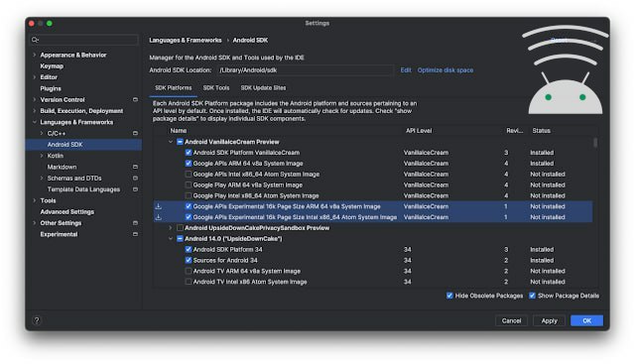Click Edit link for SDK location
Screen dimensions: 635x364
(x=406, y=70)
